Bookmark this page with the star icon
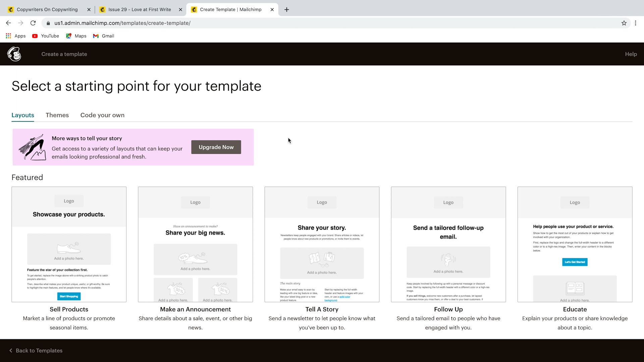The image size is (644, 362). pyautogui.click(x=624, y=23)
